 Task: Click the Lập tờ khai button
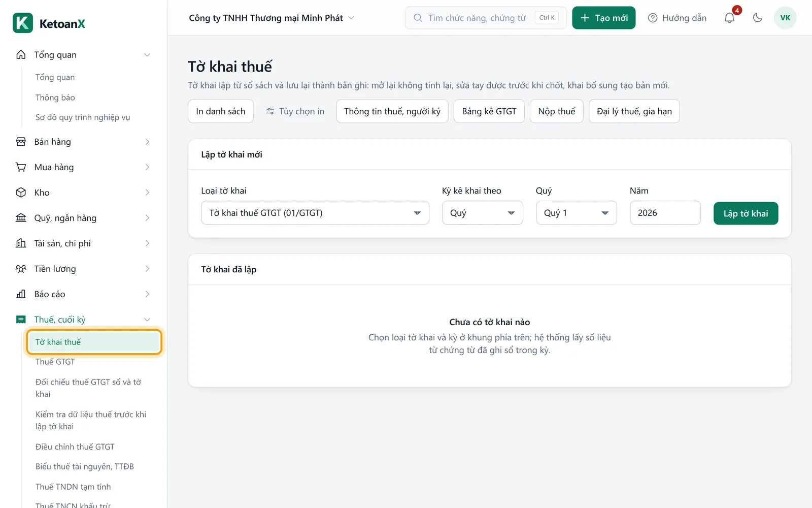[x=746, y=213]
